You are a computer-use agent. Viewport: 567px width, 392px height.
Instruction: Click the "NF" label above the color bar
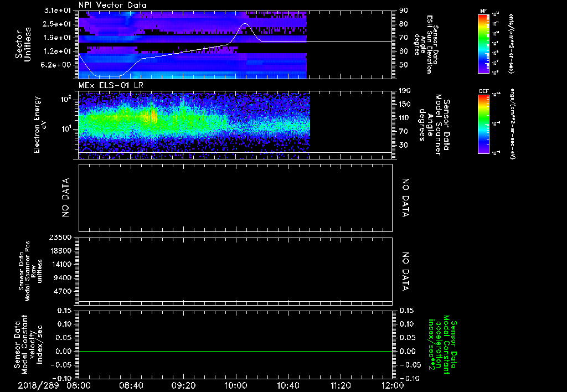point(483,11)
